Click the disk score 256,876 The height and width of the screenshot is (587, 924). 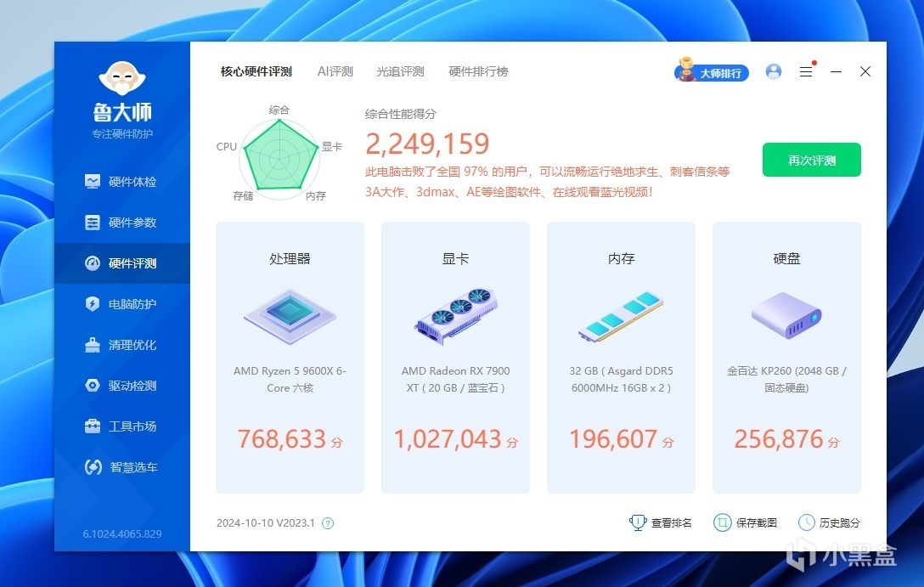tap(779, 439)
